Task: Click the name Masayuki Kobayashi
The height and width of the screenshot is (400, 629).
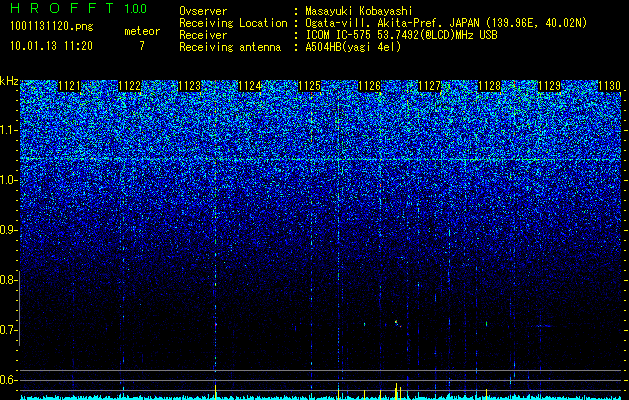Action: (x=358, y=11)
